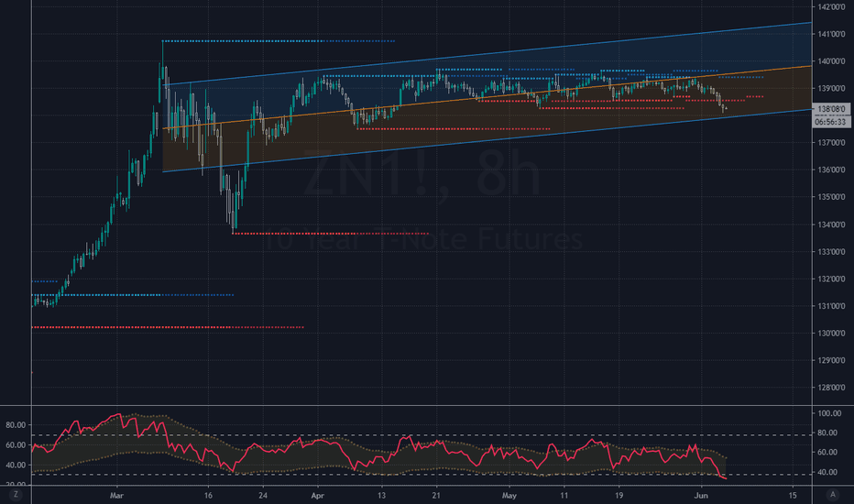The image size is (854, 504).
Task: Click the May date on time axis
Action: point(509,495)
